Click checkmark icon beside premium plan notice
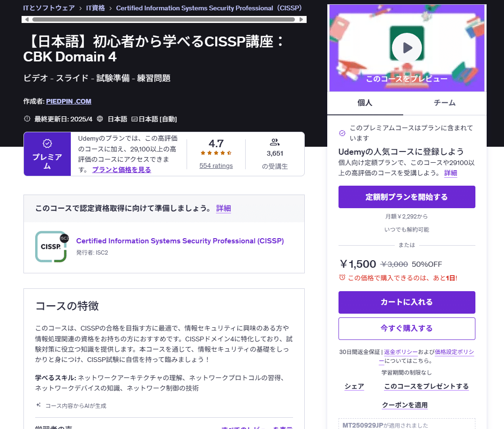This screenshot has height=429, width=504. click(342, 133)
